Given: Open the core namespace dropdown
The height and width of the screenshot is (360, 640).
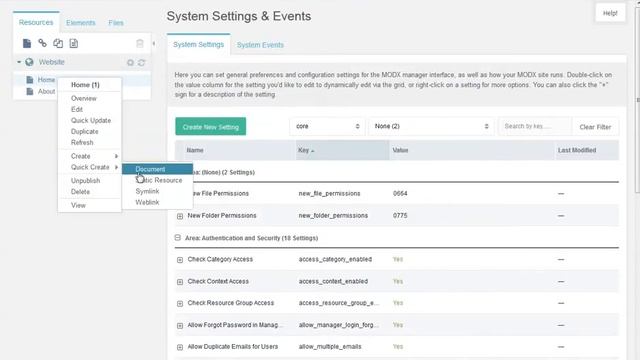Looking at the screenshot, I should click(x=327, y=127).
